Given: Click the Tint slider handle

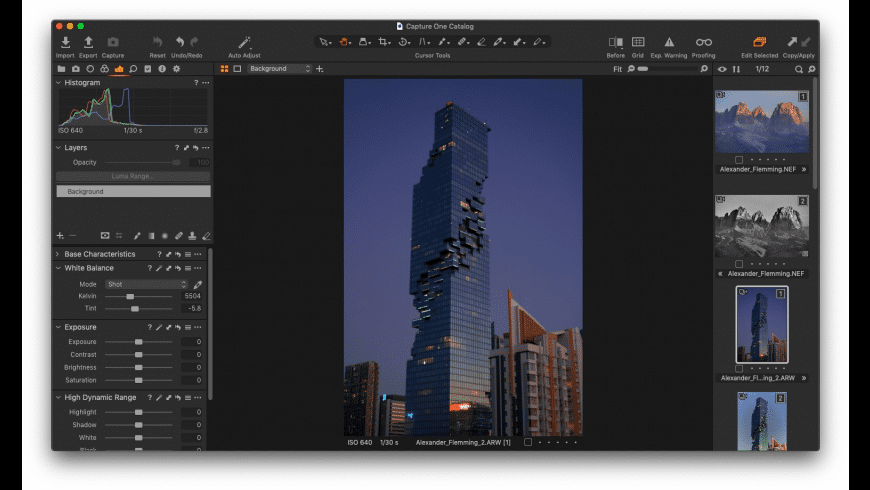Looking at the screenshot, I should click(135, 309).
